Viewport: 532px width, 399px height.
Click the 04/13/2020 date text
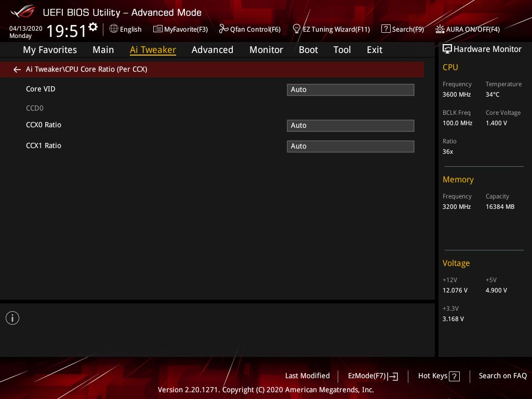[26, 29]
